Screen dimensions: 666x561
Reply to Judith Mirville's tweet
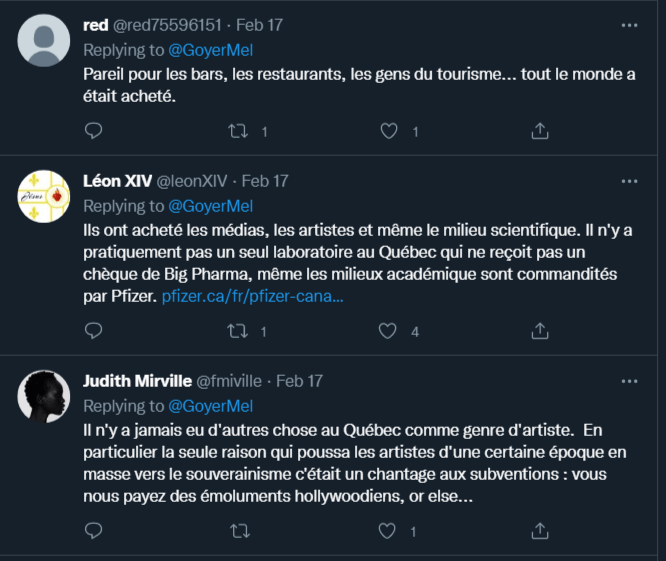(93, 530)
